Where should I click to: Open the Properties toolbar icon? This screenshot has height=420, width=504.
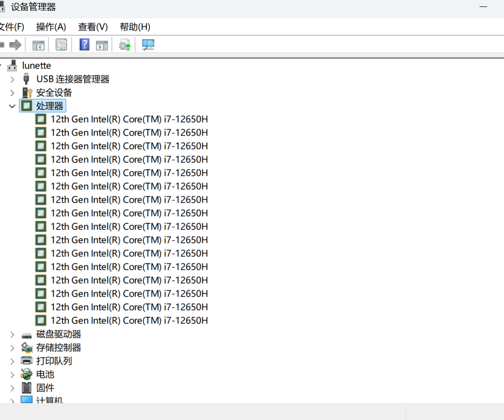(61, 45)
